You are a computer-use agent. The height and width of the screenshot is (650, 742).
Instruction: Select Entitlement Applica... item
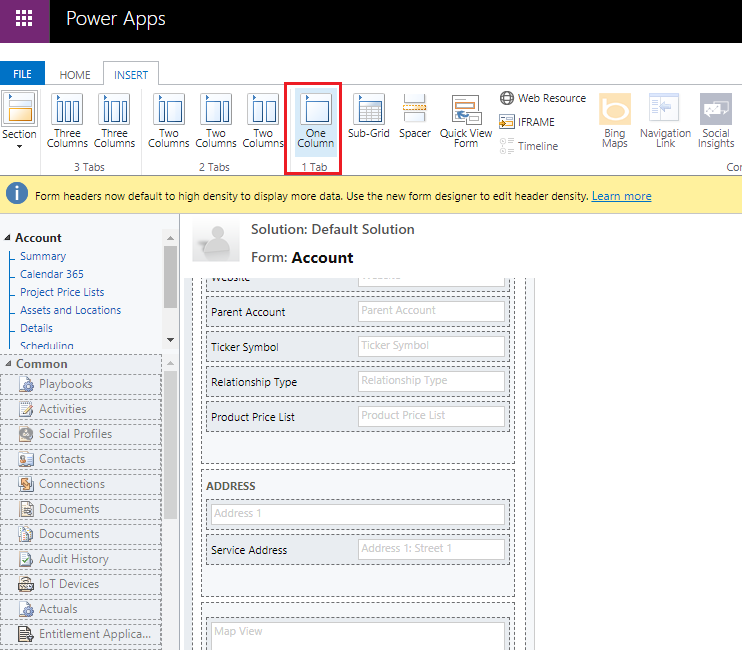tap(81, 634)
